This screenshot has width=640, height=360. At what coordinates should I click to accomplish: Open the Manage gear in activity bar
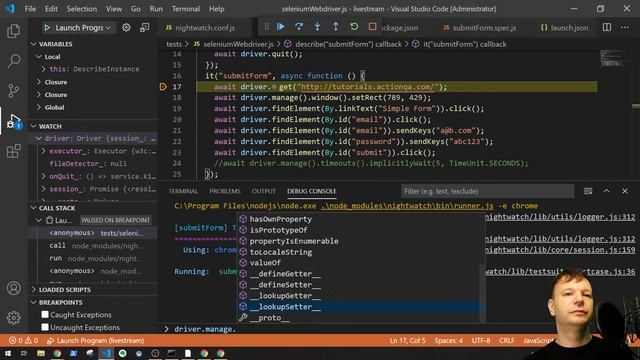(x=13, y=318)
